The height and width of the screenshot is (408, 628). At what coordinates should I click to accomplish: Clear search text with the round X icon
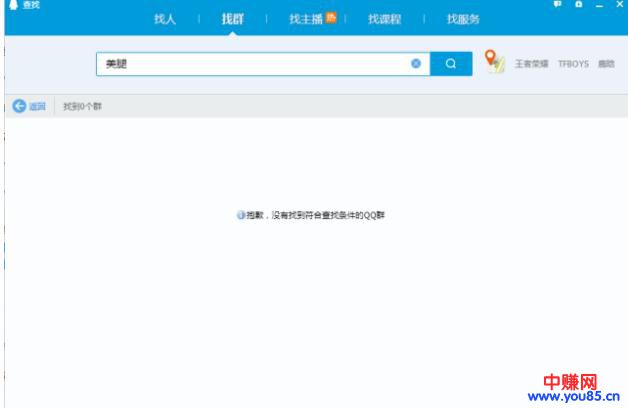coord(416,63)
